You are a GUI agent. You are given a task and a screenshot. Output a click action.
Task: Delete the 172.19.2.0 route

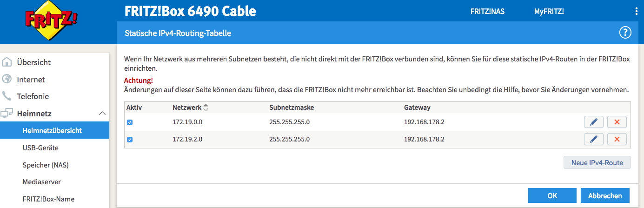pos(617,139)
